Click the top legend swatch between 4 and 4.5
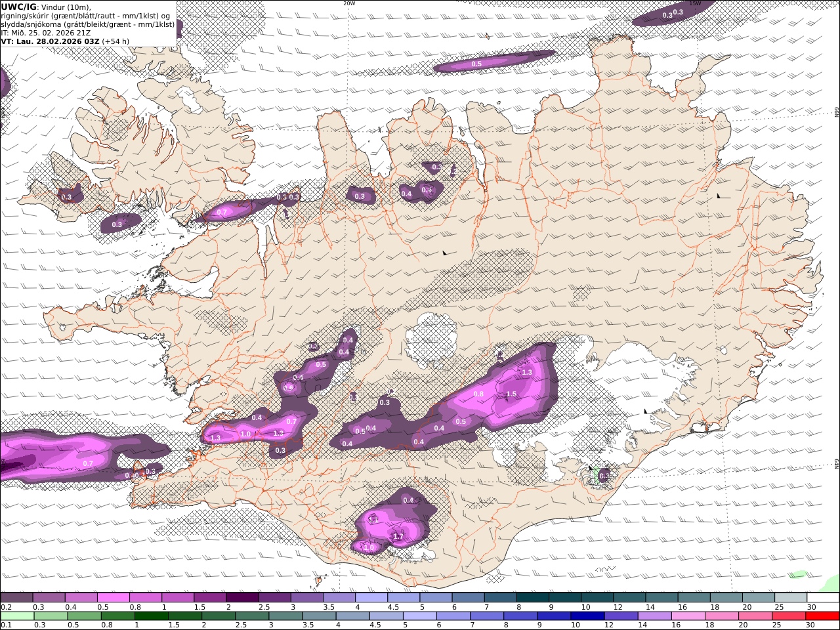 click(x=371, y=597)
